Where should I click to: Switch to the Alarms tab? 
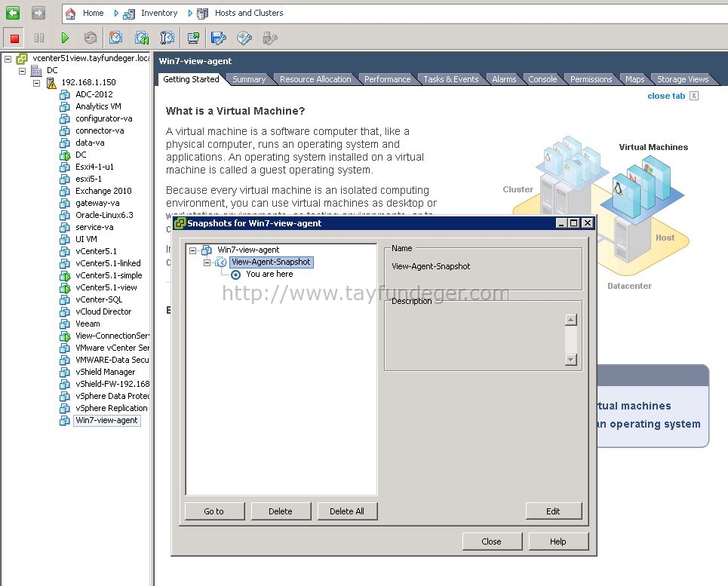click(504, 79)
